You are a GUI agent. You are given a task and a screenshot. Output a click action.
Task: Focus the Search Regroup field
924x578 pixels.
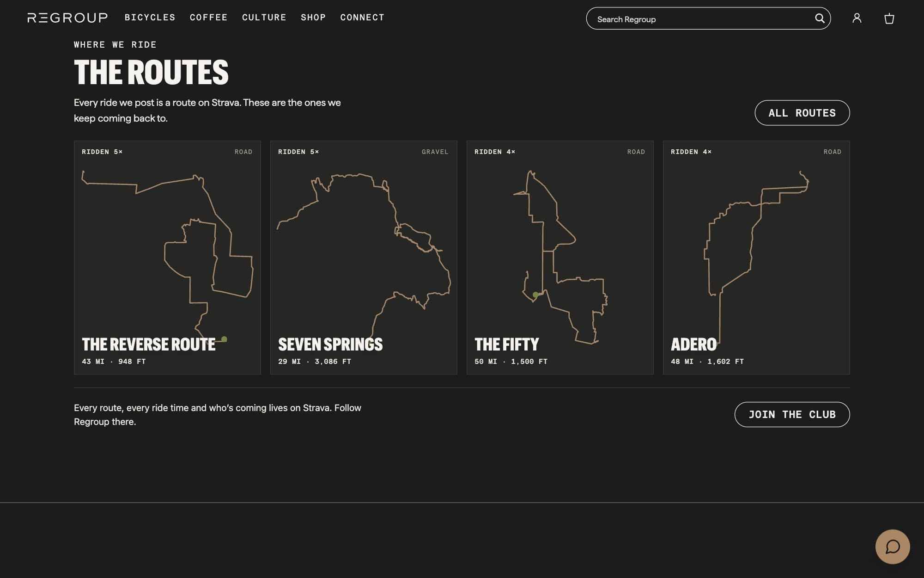coord(708,18)
